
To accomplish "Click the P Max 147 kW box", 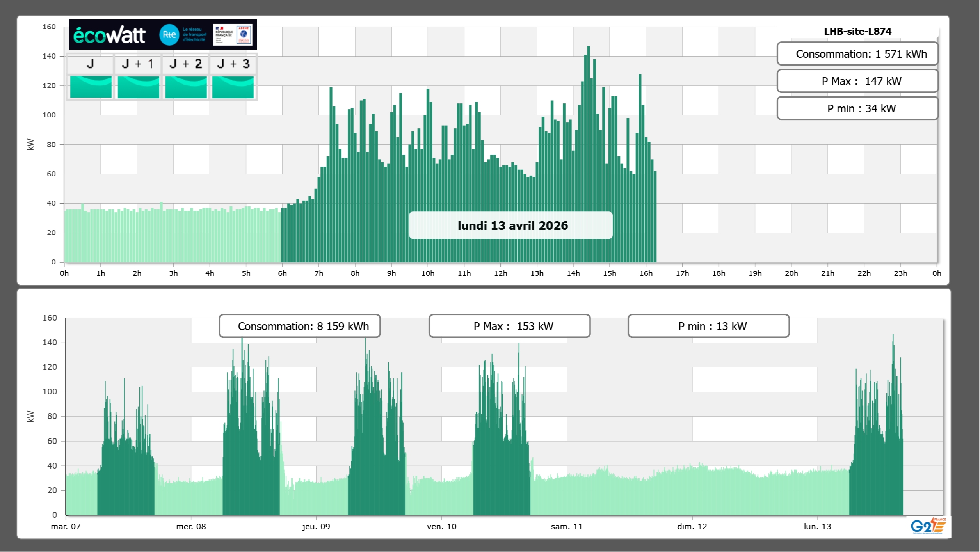I will tap(857, 81).
